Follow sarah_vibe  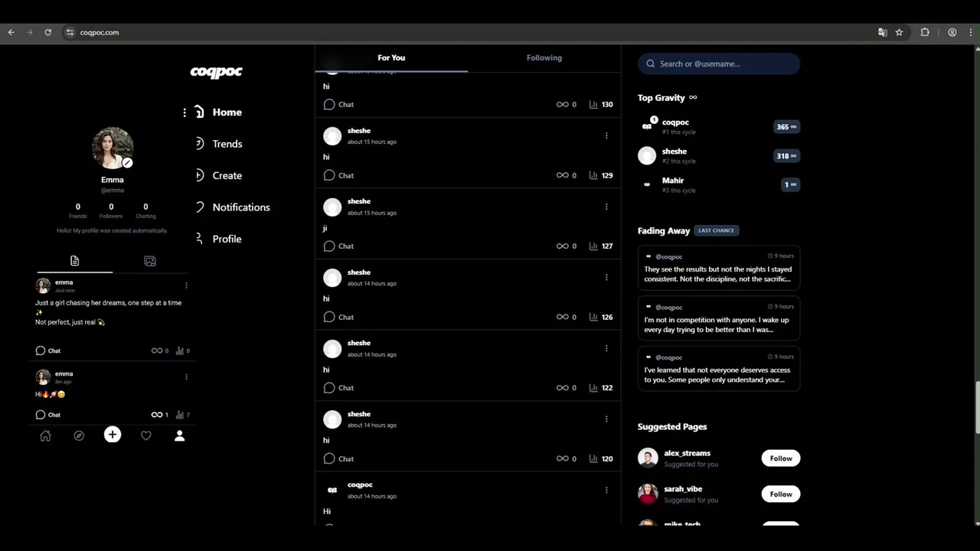tap(781, 494)
